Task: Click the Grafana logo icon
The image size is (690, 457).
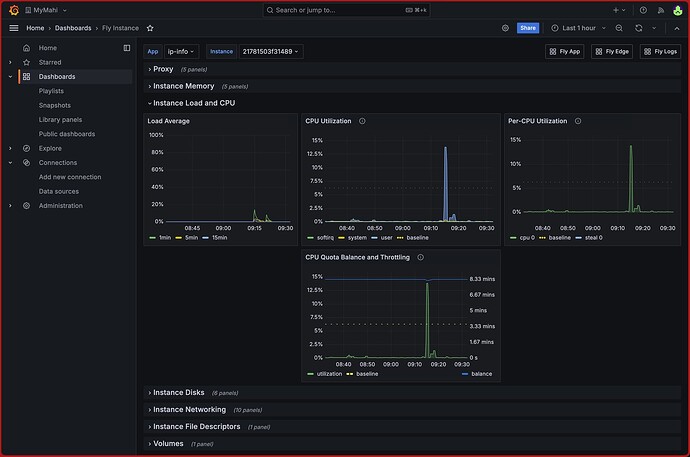Action: 13,10
